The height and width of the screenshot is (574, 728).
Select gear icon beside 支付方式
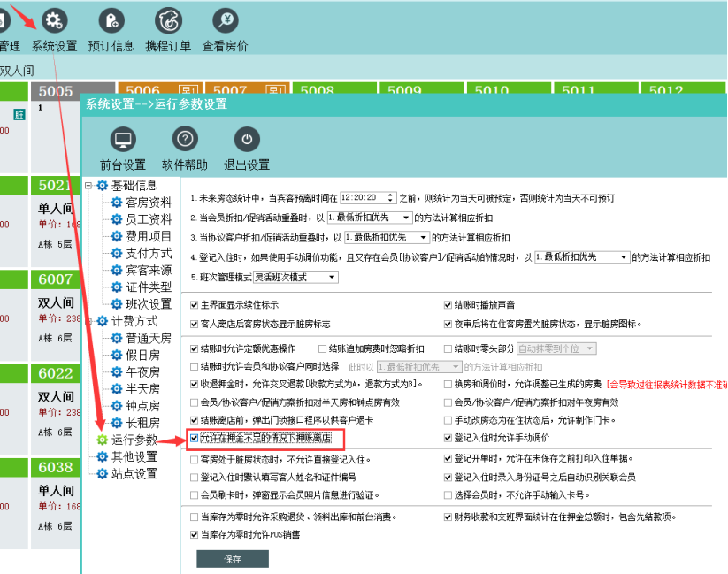pyautogui.click(x=117, y=254)
